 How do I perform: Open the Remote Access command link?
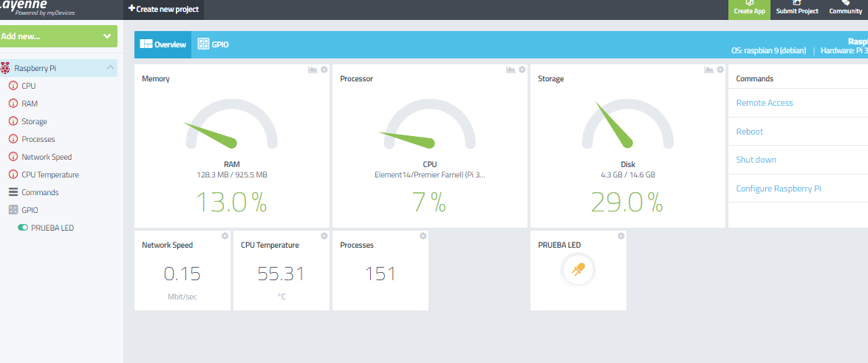pos(765,103)
